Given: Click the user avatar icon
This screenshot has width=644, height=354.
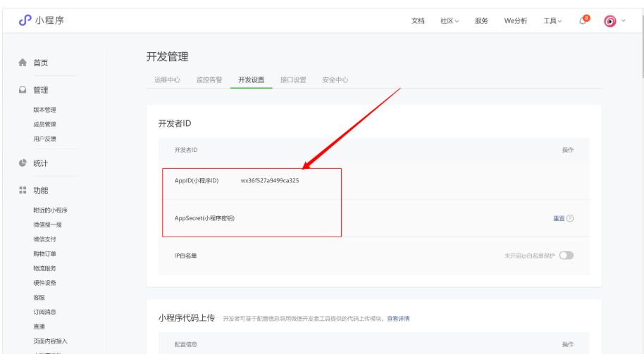Looking at the screenshot, I should [x=610, y=21].
